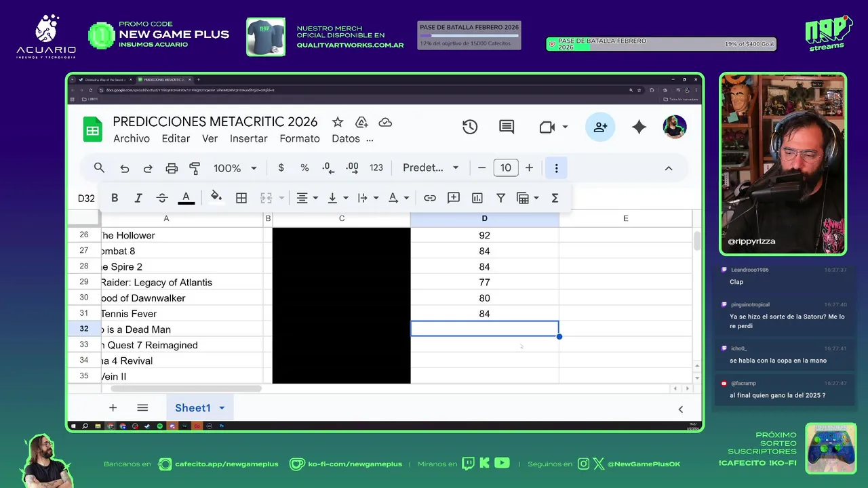
Task: Toggle the three-dot more toolbar options
Action: pyautogui.click(x=556, y=168)
